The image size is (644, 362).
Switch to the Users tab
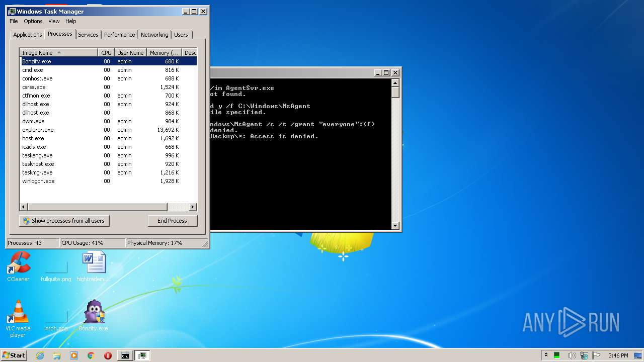[x=181, y=35]
